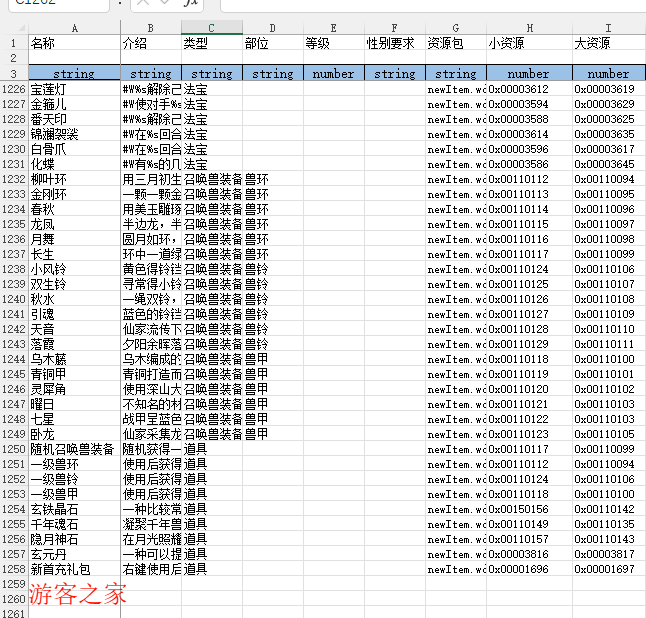Select the cell containing 随机召唤兽装备
Viewport: 646px width, 618px height.
(x=74, y=449)
